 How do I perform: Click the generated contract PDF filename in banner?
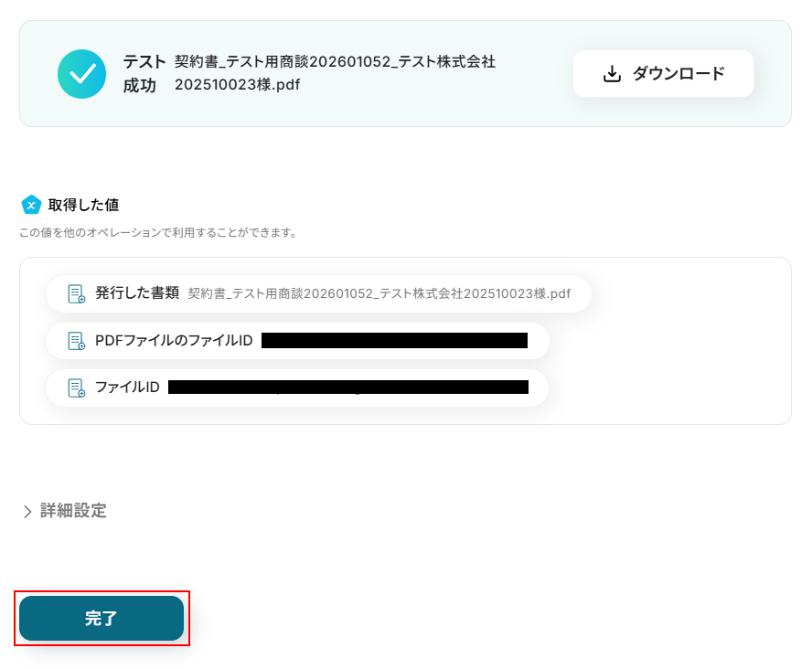(x=335, y=73)
